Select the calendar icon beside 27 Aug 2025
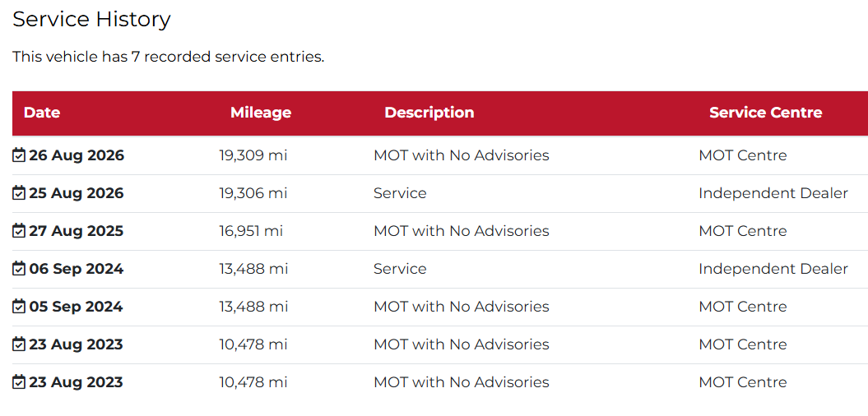This screenshot has width=868, height=416. point(19,231)
